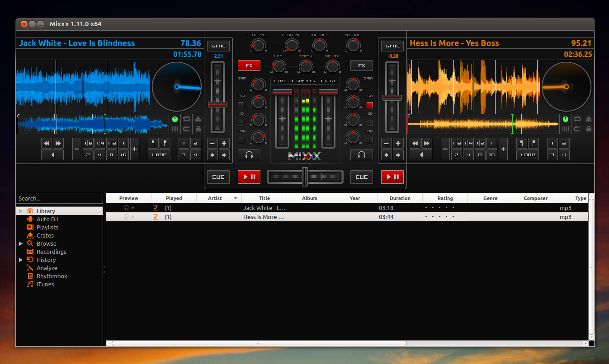
Task: Turn off red FX button for Jack White channel
Action: (249, 65)
